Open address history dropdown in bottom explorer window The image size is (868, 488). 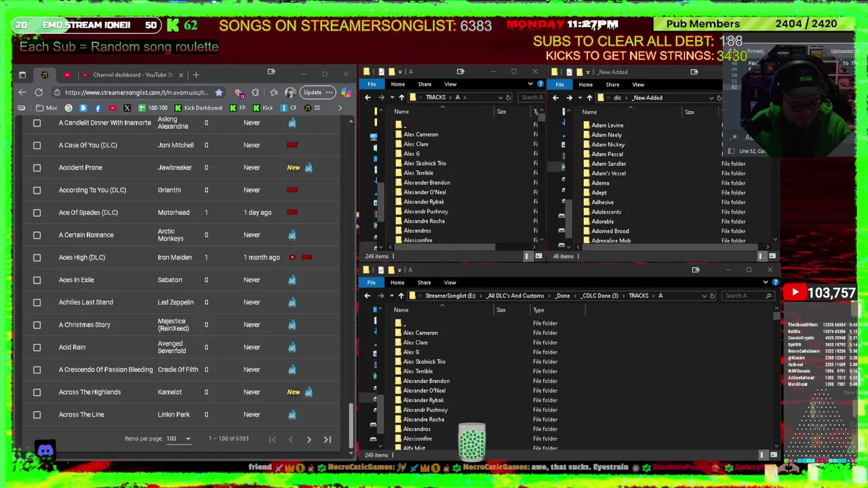(x=703, y=296)
